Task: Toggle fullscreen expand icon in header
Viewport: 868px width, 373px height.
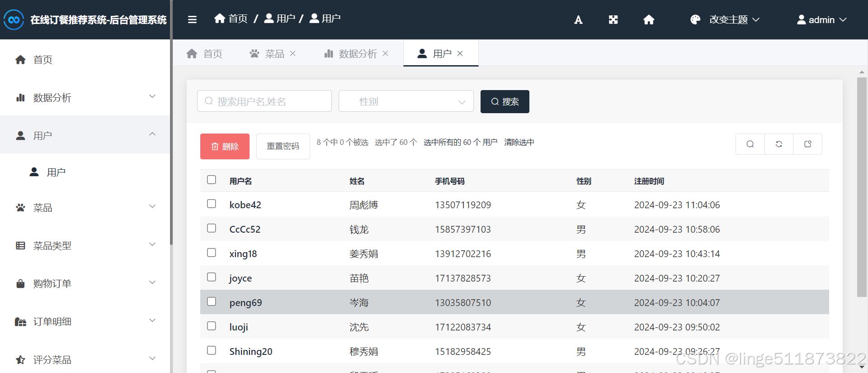Action: [613, 19]
